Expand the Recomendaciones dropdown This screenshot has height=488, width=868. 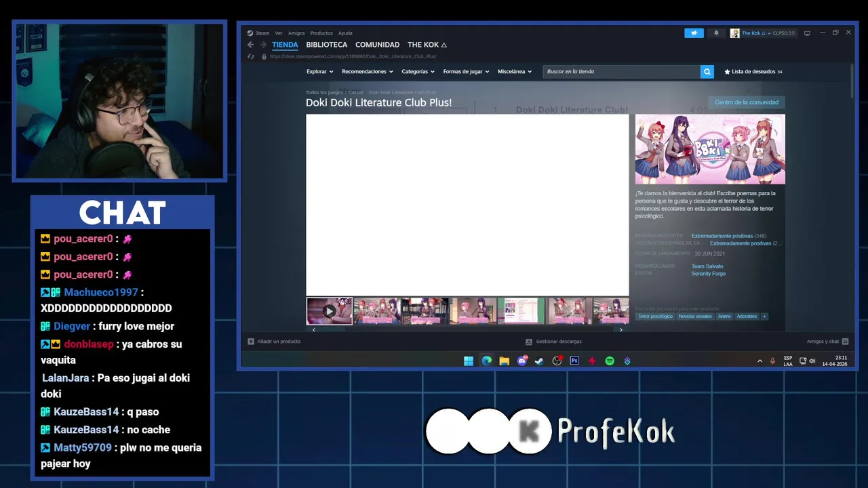click(367, 71)
